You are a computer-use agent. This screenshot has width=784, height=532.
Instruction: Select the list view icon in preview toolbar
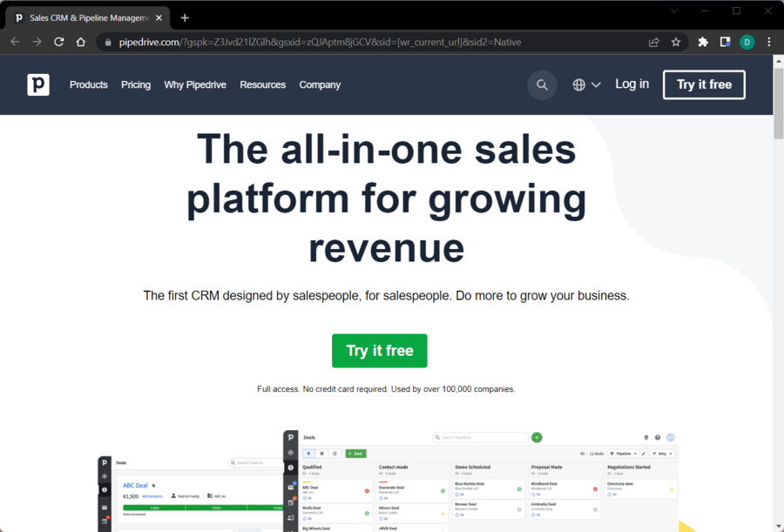coord(322,454)
